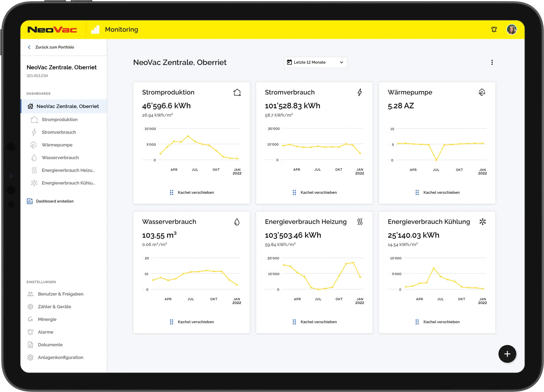Image resolution: width=544 pixels, height=392 pixels.
Task: Click the back chevron beside Zurück zum Portfolio
Action: 29,47
